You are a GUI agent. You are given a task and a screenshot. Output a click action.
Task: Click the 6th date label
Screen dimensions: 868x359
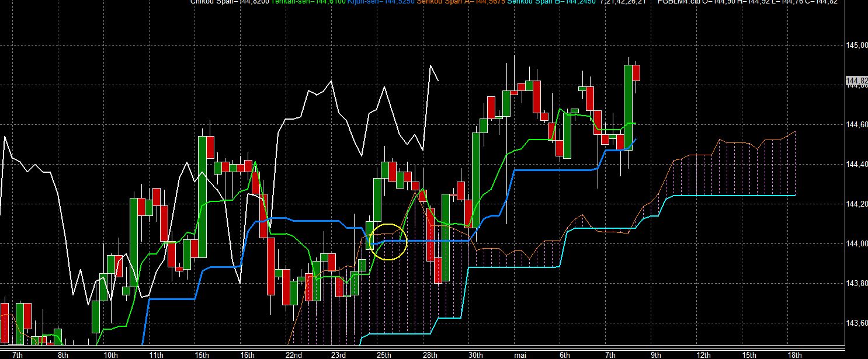click(564, 355)
